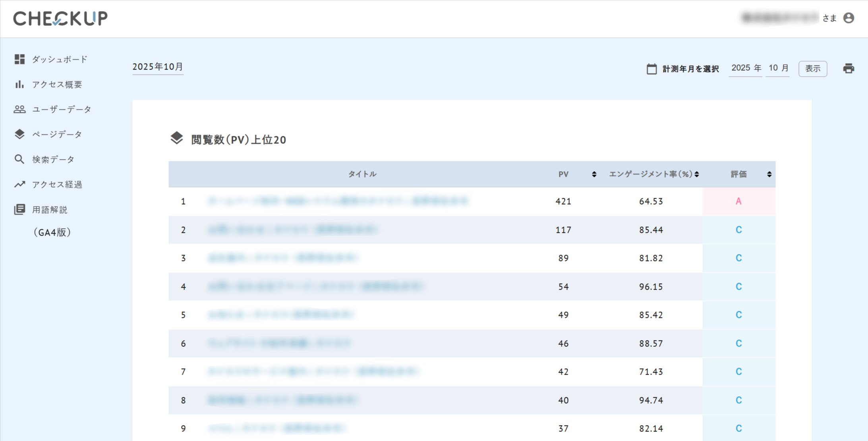Click the bar chart icon for アクセス概要

point(19,84)
